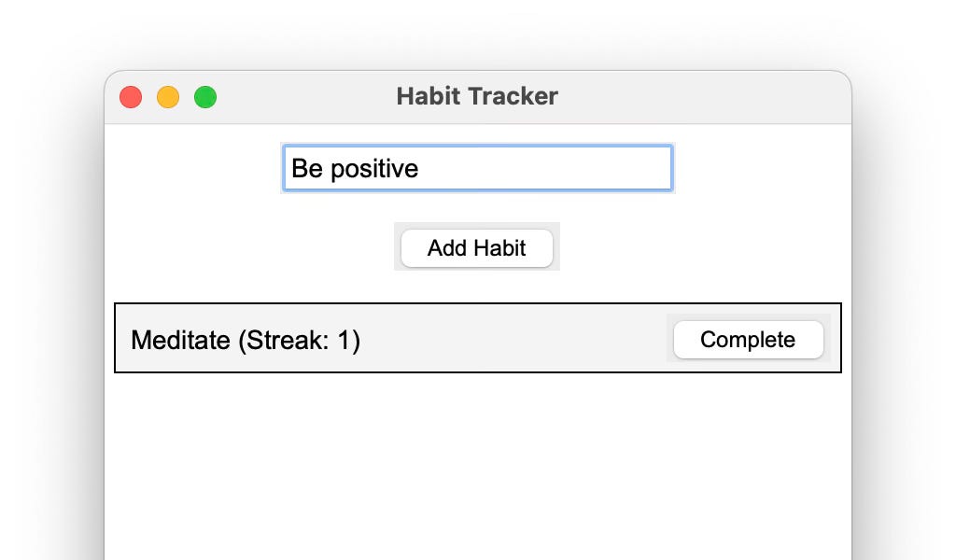
Task: Select the text Be positive
Action: pos(355,168)
